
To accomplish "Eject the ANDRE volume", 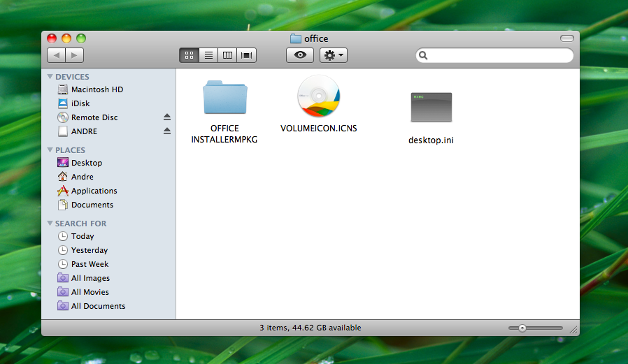I will coord(167,131).
